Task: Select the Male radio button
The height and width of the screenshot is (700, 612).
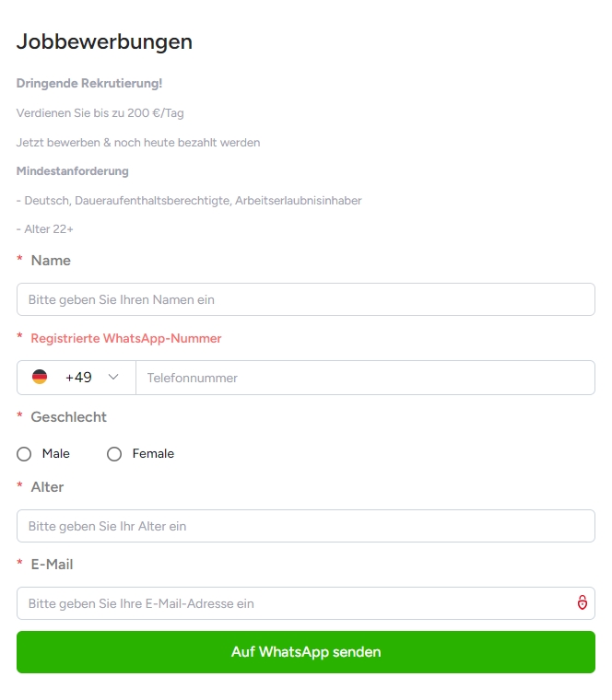Action: click(24, 454)
